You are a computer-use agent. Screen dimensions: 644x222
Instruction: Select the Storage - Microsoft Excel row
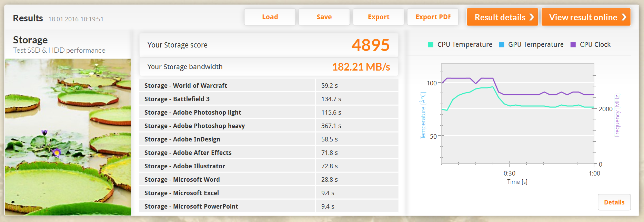click(269, 193)
